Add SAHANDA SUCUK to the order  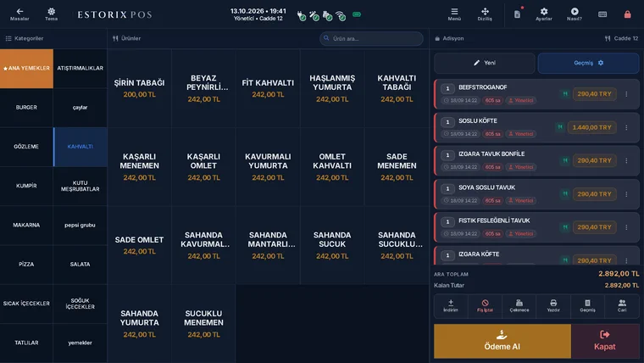pos(332,245)
